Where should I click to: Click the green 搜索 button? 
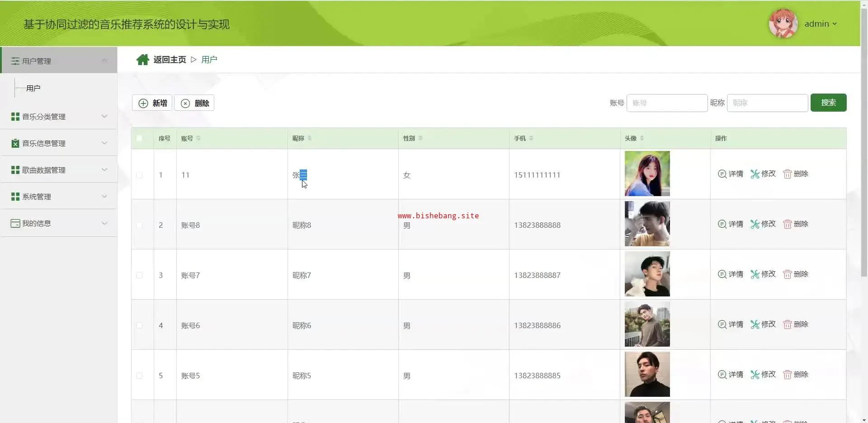[828, 103]
